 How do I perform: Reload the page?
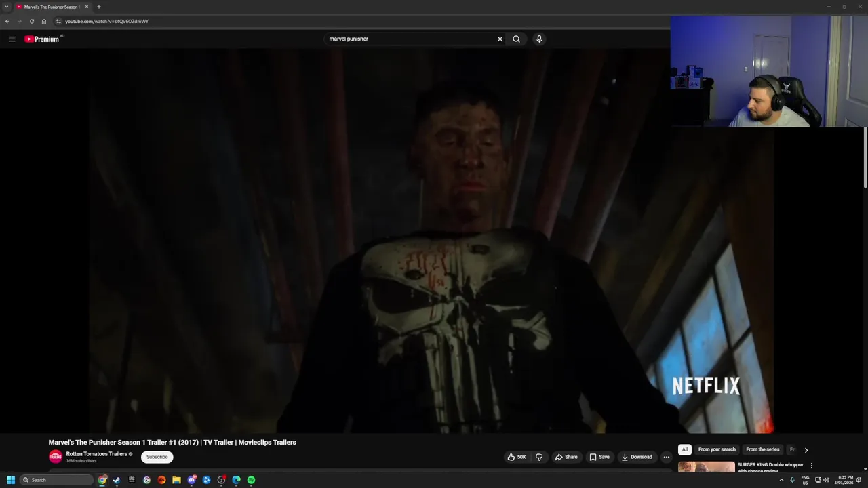[31, 21]
